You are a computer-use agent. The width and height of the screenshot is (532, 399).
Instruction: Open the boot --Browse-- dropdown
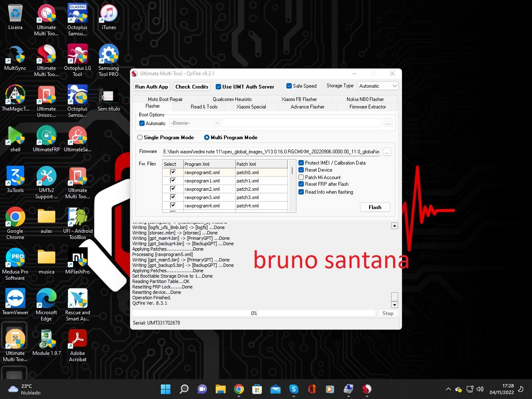click(194, 123)
